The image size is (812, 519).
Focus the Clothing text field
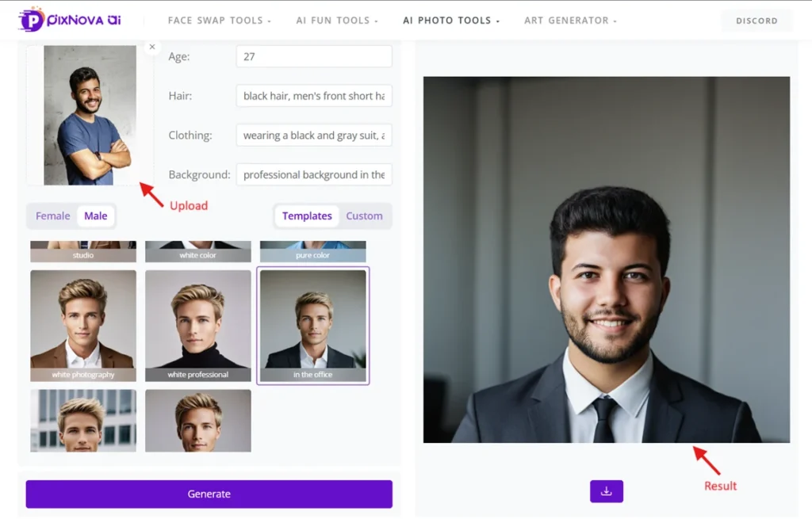[x=314, y=135]
